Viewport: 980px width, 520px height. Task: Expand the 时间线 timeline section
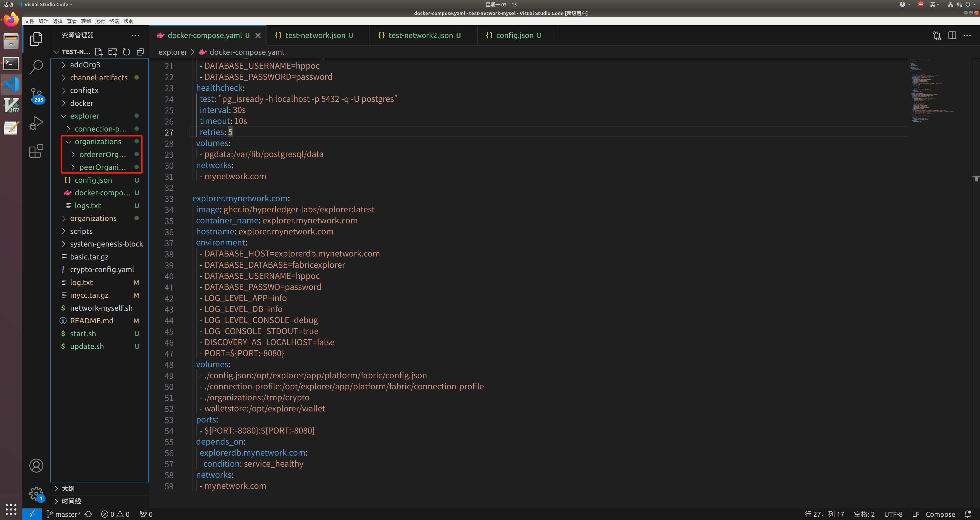(x=99, y=501)
